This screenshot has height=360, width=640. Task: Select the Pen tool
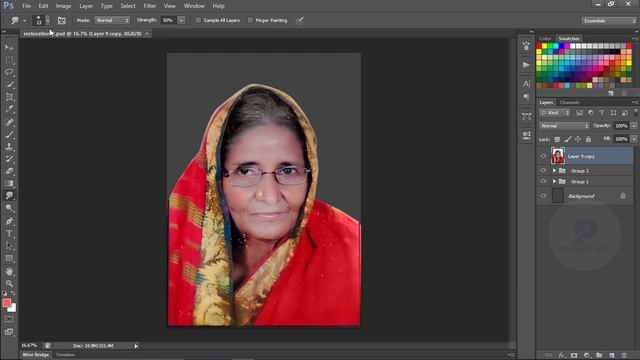pos(9,222)
